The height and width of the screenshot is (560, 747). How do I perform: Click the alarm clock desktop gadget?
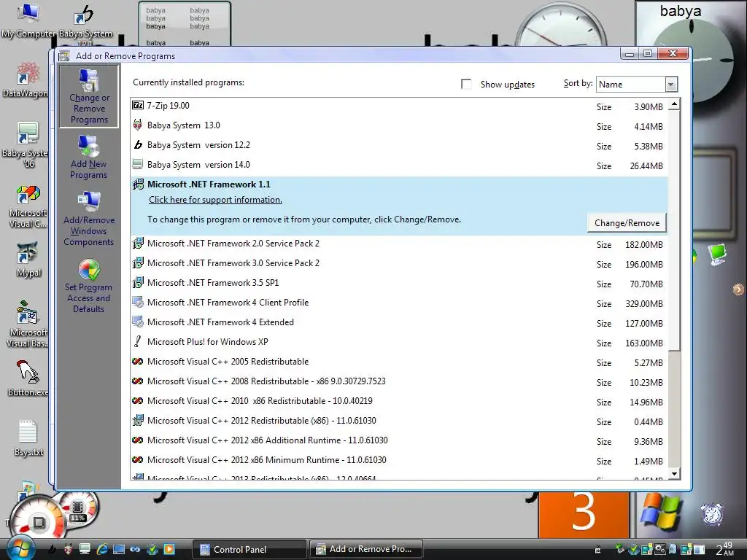pyautogui.click(x=712, y=514)
